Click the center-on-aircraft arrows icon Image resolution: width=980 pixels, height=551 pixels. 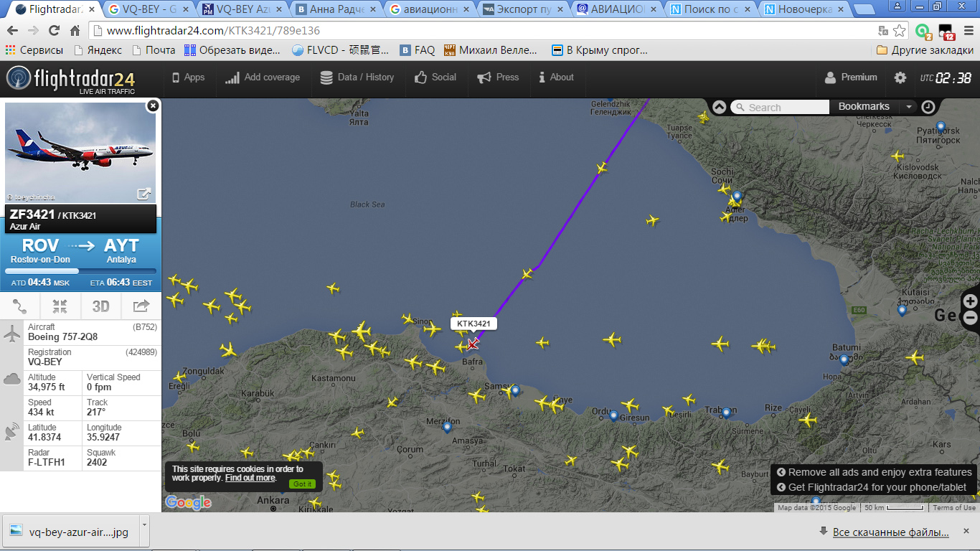coord(60,306)
